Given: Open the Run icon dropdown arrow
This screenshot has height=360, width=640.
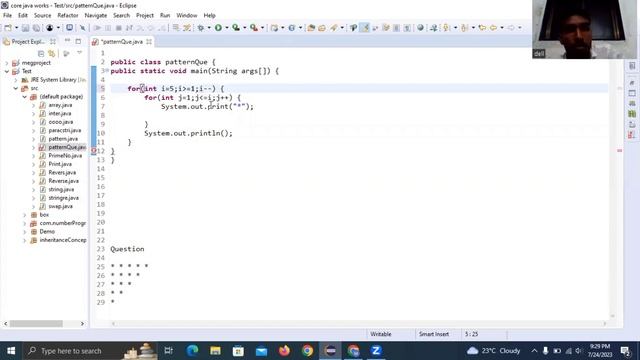Looking at the screenshot, I should (x=227, y=28).
